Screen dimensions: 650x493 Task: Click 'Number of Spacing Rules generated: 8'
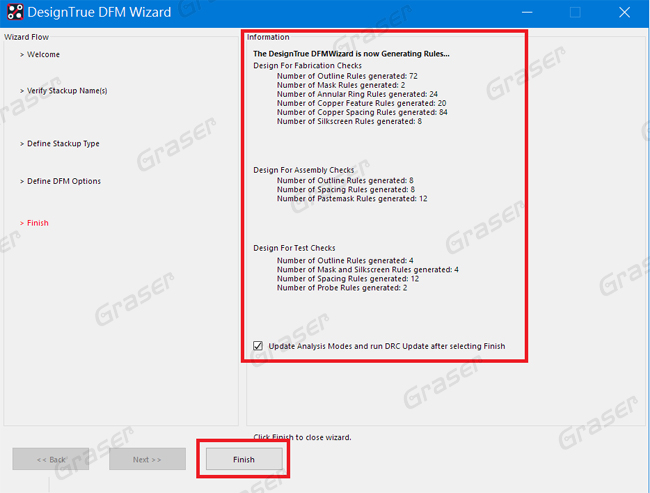click(x=346, y=189)
